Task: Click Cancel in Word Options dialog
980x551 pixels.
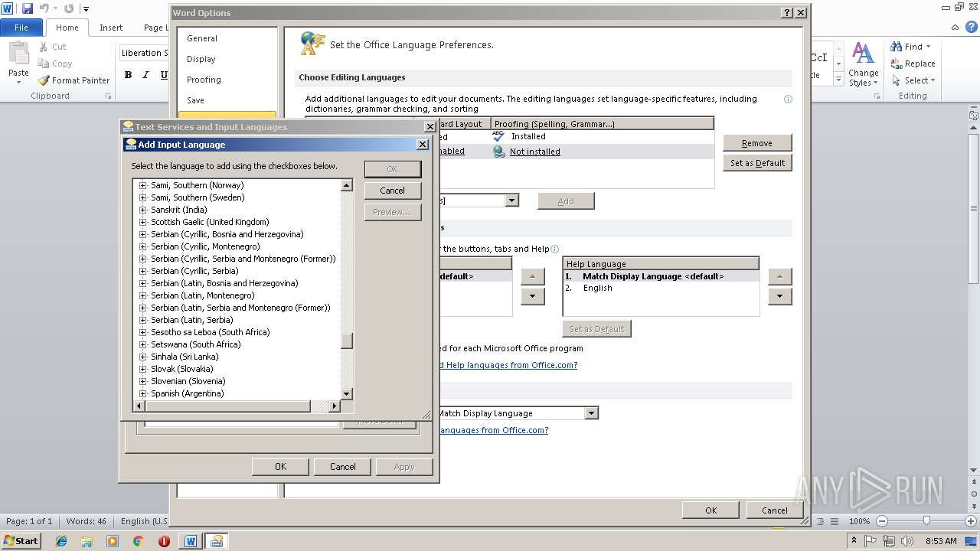Action: pyautogui.click(x=774, y=510)
